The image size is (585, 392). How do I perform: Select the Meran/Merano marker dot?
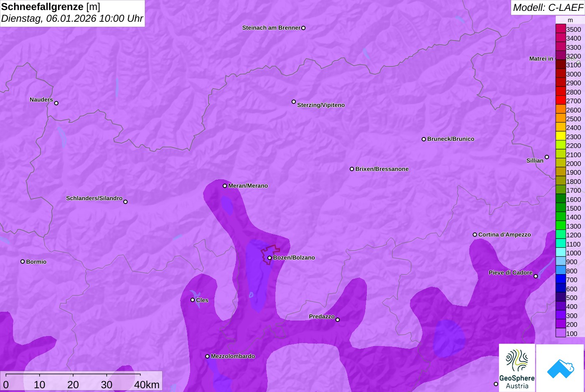coord(225,186)
